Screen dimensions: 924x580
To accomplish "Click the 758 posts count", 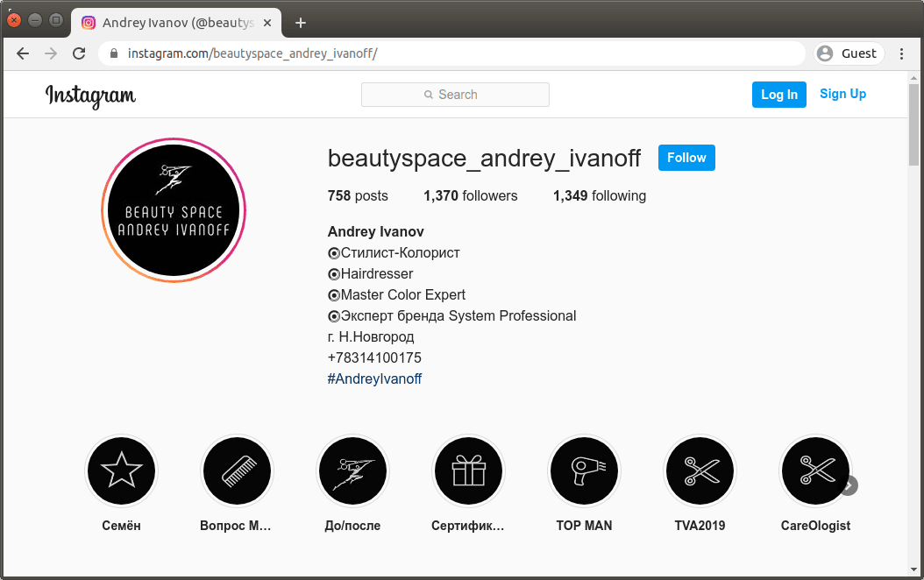I will pos(358,195).
